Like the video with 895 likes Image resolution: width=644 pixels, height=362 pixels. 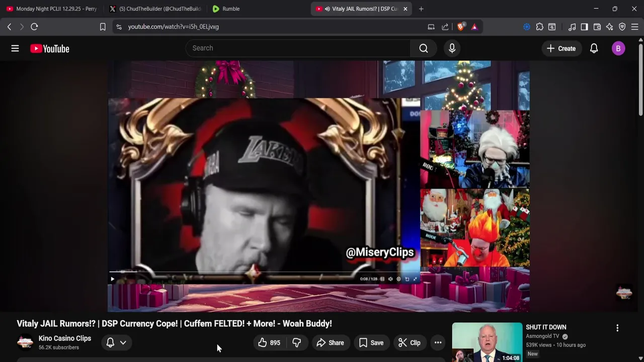point(269,343)
